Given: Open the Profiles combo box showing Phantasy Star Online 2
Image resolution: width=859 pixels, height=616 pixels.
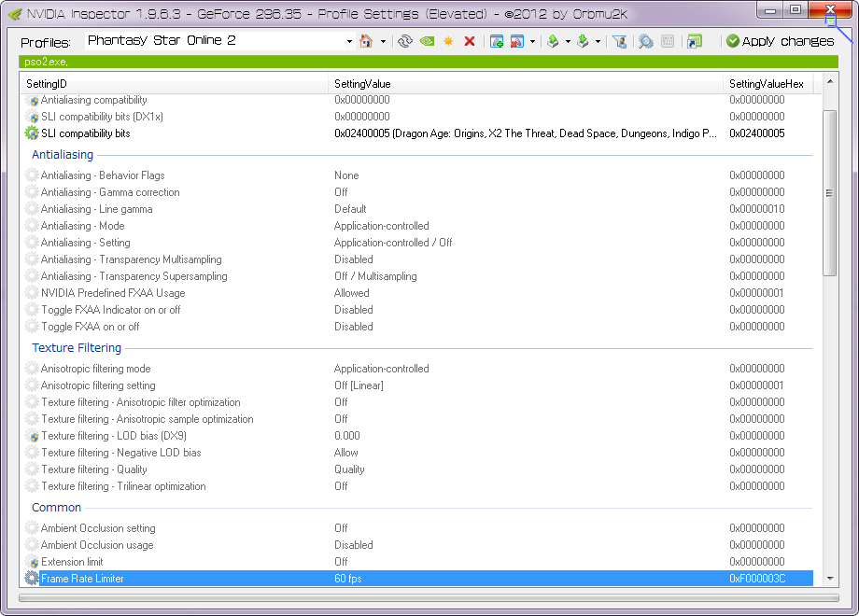Looking at the screenshot, I should click(219, 41).
